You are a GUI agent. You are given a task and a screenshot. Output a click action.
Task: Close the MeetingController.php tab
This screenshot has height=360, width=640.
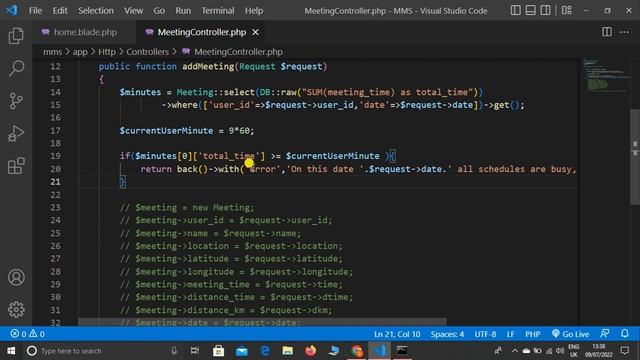pos(255,32)
